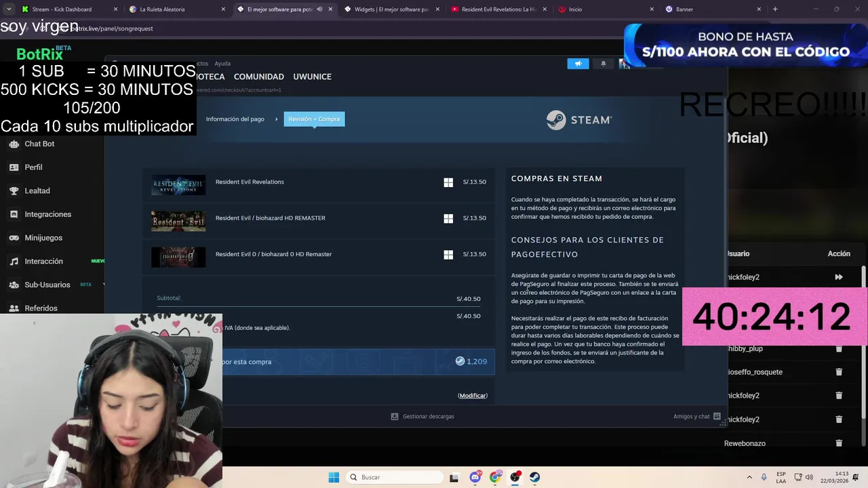
Task: Click the Lealtad trophy icon
Action: point(14,191)
